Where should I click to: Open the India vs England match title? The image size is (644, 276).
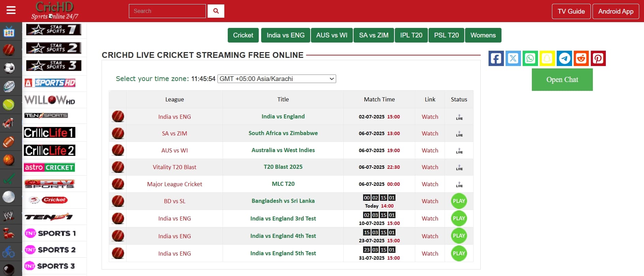coord(283,116)
